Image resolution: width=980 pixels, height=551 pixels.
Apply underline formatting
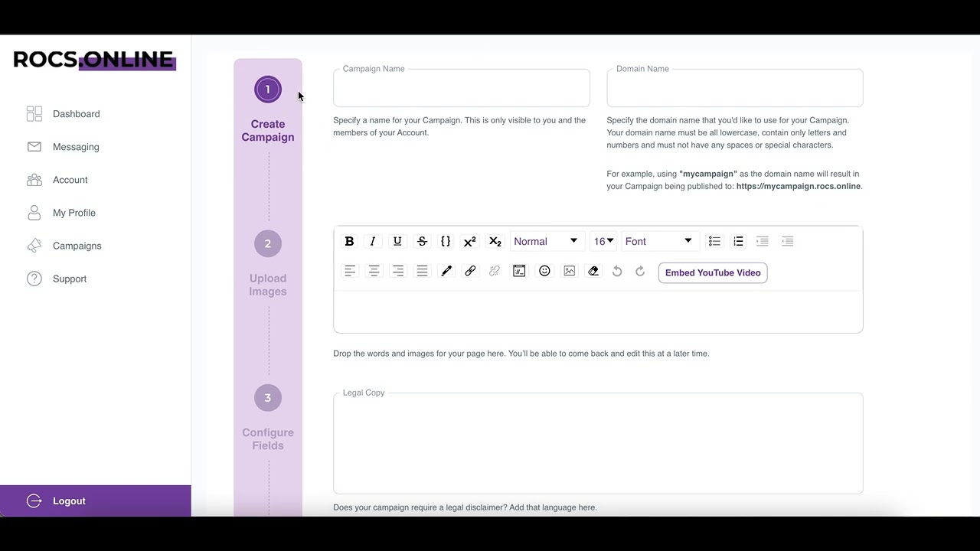tap(397, 241)
